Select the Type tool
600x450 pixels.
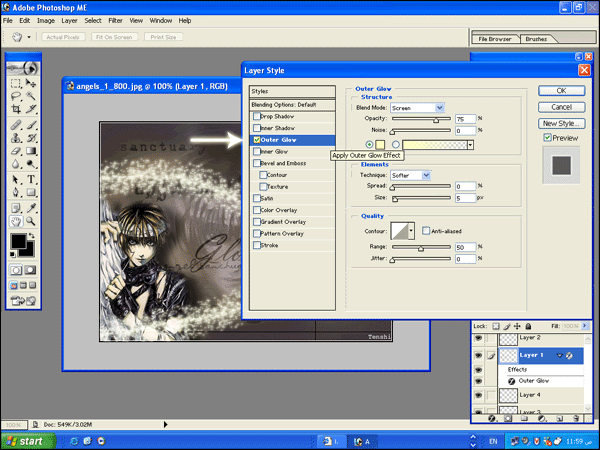[31, 179]
